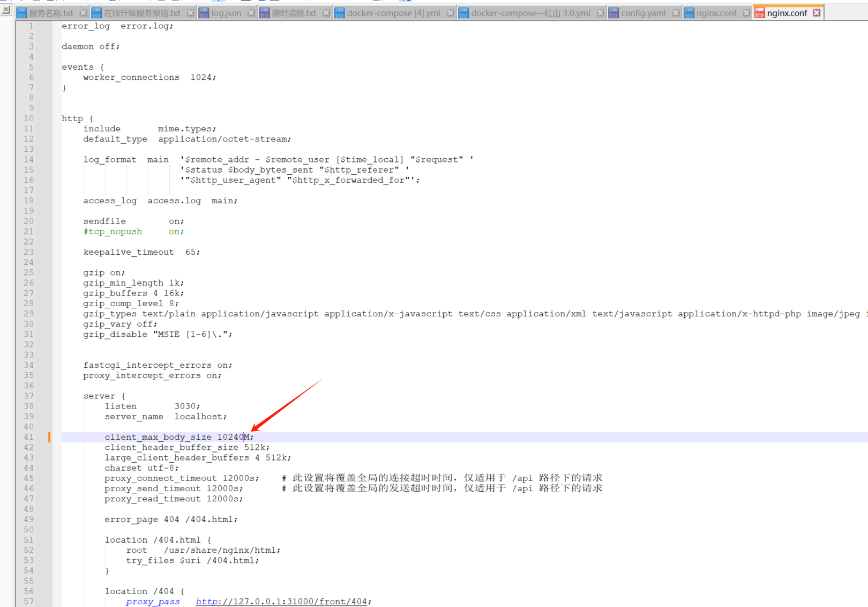Click the "sendfile" directive
Image resolution: width=868 pixels, height=607 pixels.
[x=104, y=221]
